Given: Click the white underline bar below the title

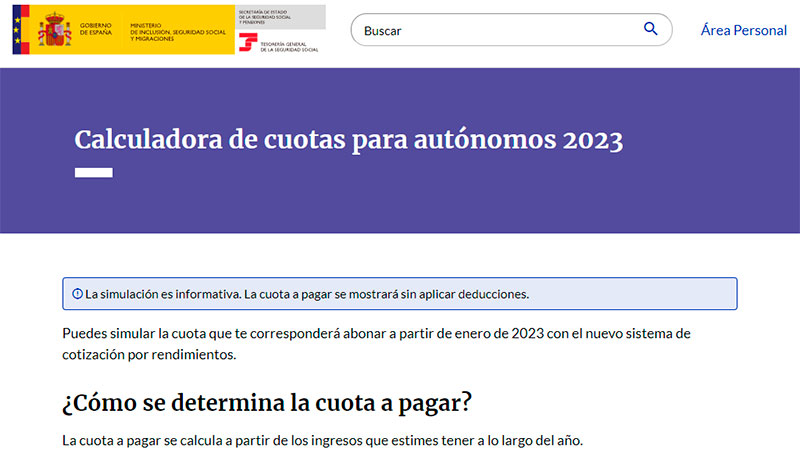Looking at the screenshot, I should pos(93,172).
